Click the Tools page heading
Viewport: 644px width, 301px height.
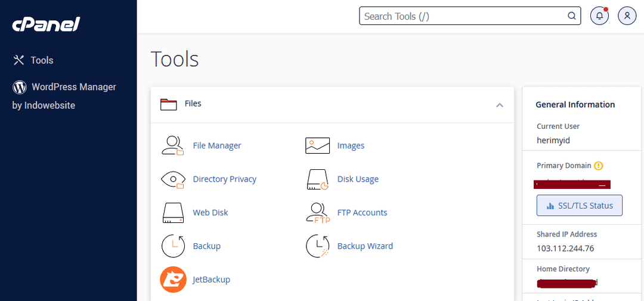point(175,59)
